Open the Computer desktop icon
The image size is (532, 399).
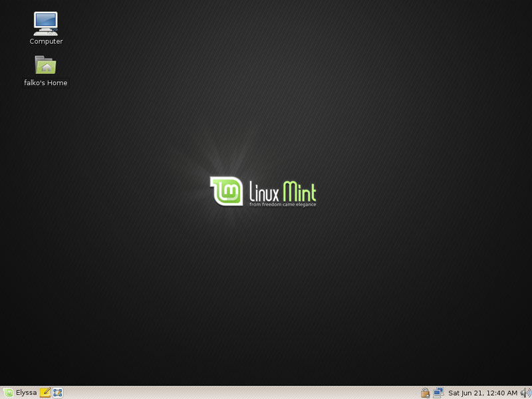pyautogui.click(x=46, y=23)
